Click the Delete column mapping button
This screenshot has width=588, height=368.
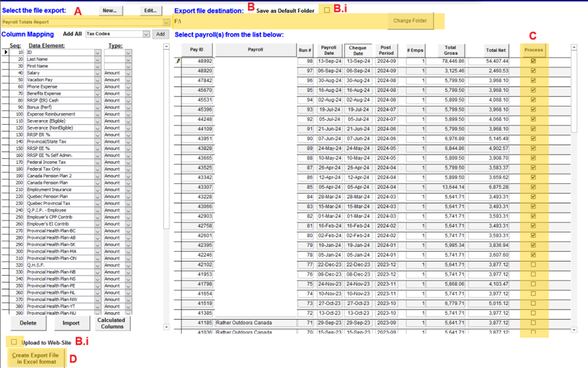[28, 323]
